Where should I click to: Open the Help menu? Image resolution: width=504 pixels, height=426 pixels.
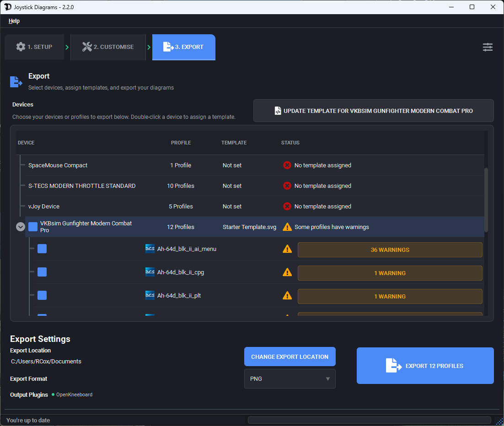[14, 21]
